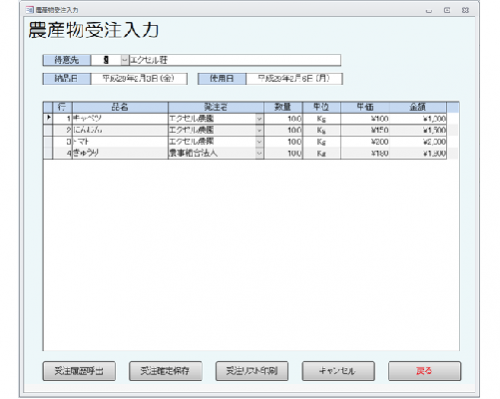Click the form icon in title bar
The width and height of the screenshot is (500, 399).
(30, 10)
